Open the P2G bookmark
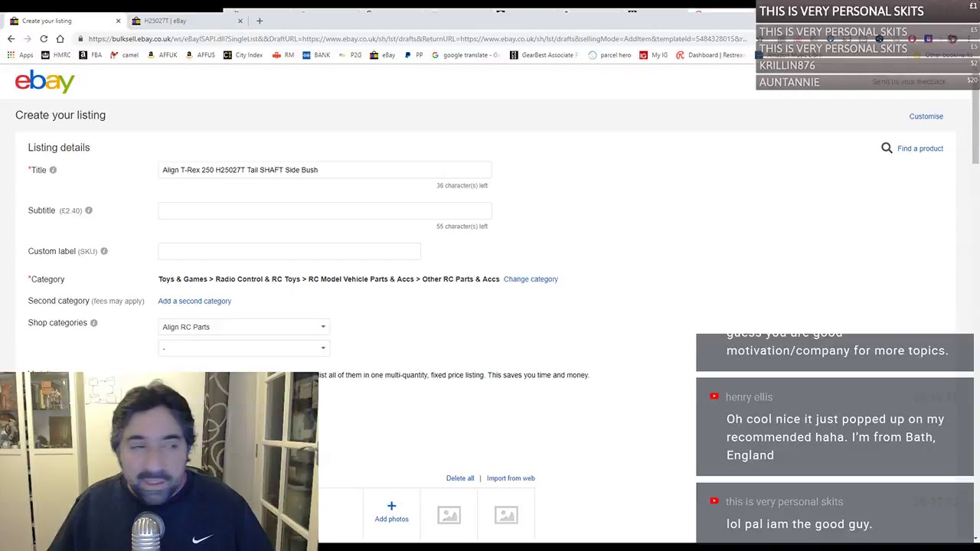Image resolution: width=980 pixels, height=551 pixels. pyautogui.click(x=349, y=55)
